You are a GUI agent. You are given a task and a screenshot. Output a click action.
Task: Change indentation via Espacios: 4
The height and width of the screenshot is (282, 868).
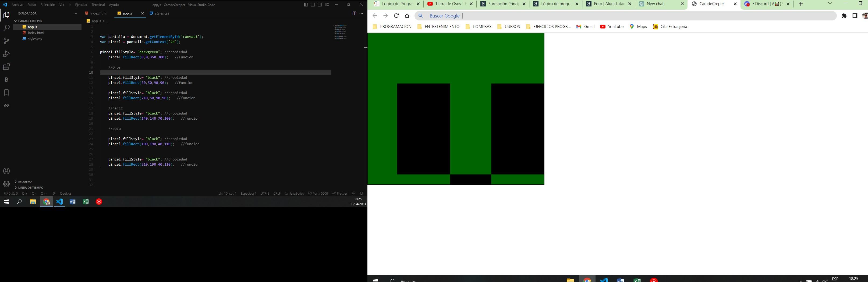(248, 194)
